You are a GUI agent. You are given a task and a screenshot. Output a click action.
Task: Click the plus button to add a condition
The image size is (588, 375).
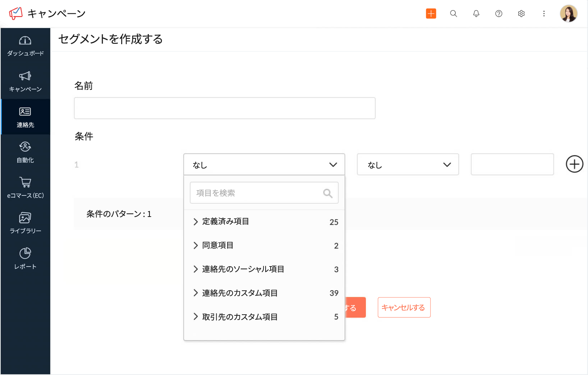click(574, 164)
